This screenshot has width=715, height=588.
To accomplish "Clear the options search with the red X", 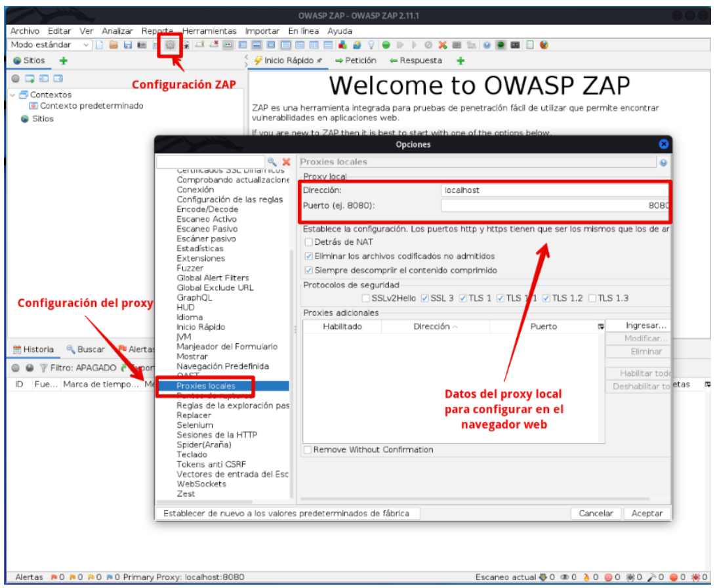I will [x=287, y=161].
